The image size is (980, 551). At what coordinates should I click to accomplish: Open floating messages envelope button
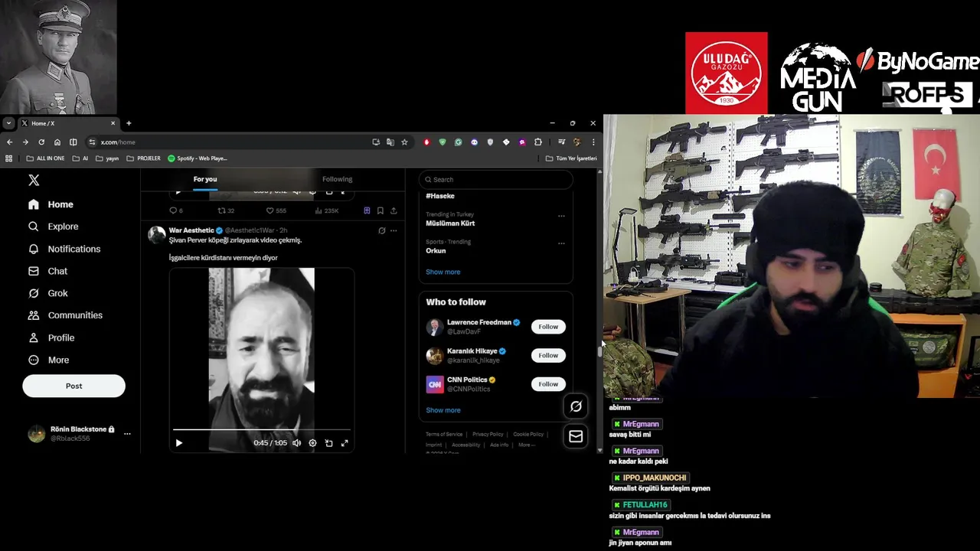tap(576, 436)
